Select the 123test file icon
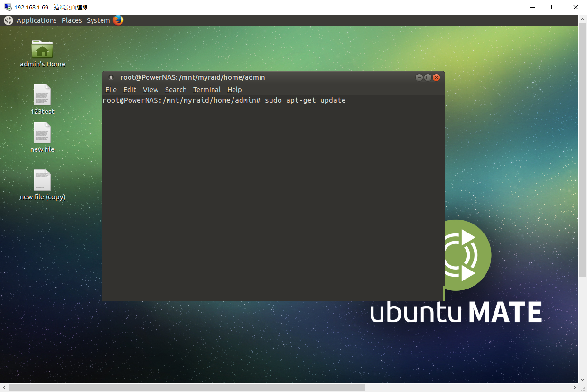The image size is (587, 392). pos(42,95)
